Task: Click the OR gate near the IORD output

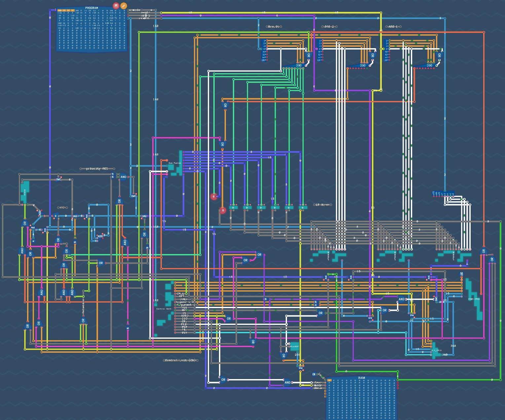Action: tap(229, 319)
